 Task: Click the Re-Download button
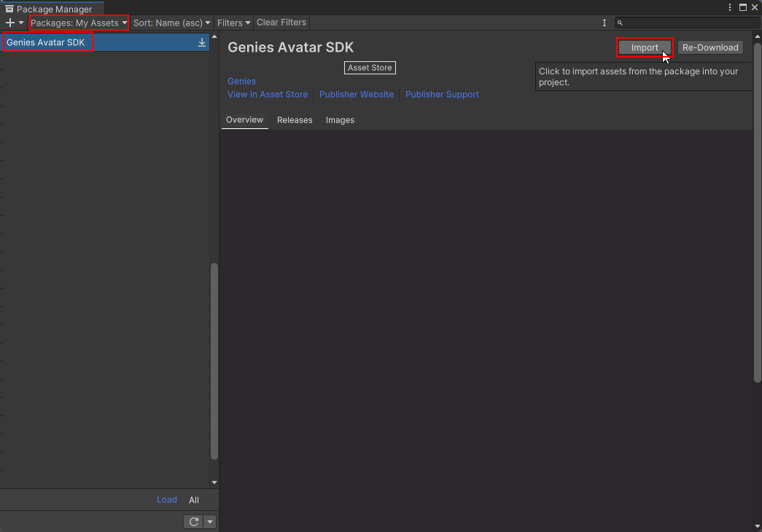(x=709, y=47)
